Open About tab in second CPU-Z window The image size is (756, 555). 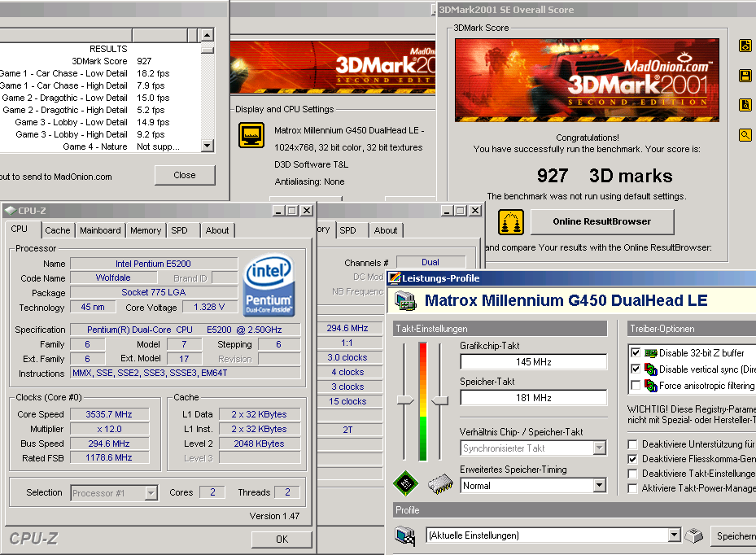click(x=386, y=230)
